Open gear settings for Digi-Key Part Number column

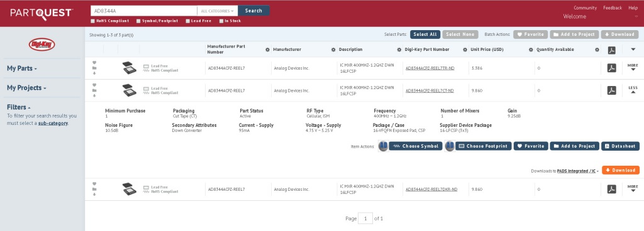[465, 50]
